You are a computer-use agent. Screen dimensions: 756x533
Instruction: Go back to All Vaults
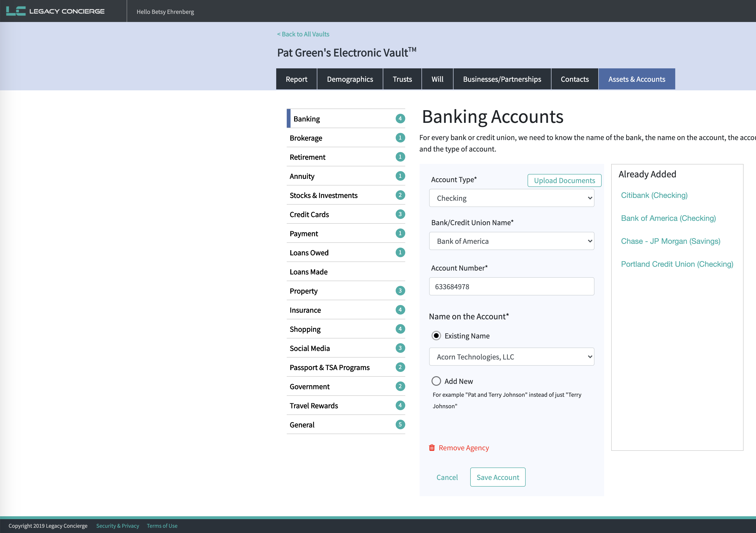pos(303,34)
